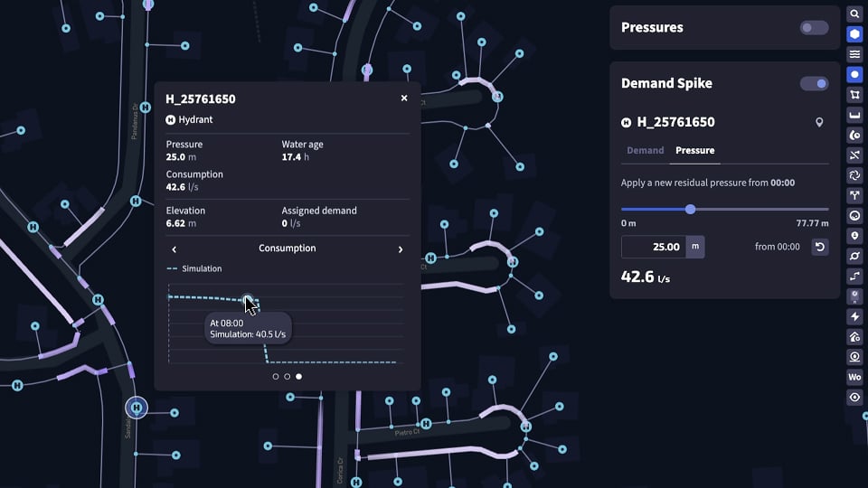Go to the next chart after Consumption
Viewport: 868px width, 488px height.
tap(401, 249)
